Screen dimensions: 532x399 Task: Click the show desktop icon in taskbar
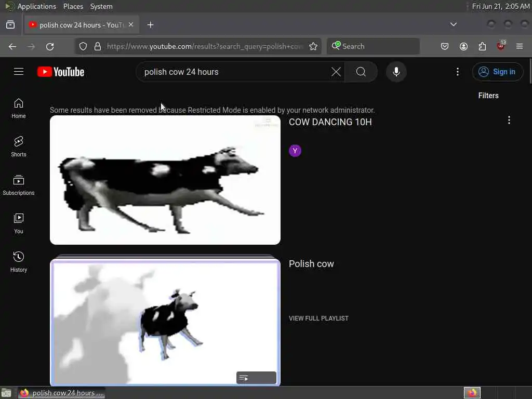coord(6,393)
